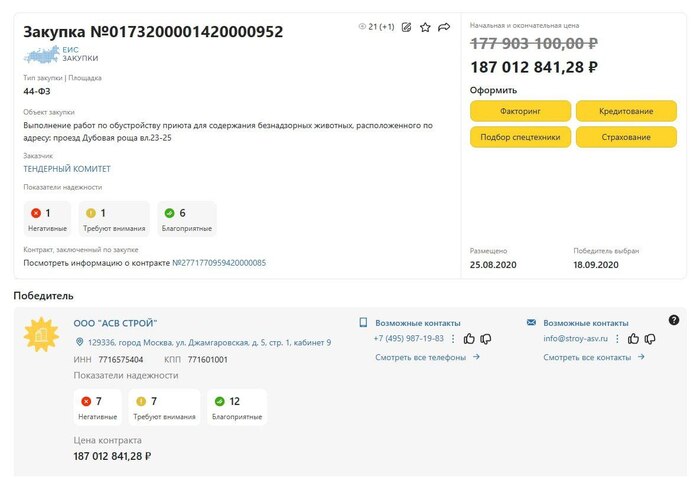The image size is (700, 490).
Task: Click the share arrow icon
Action: 444,27
